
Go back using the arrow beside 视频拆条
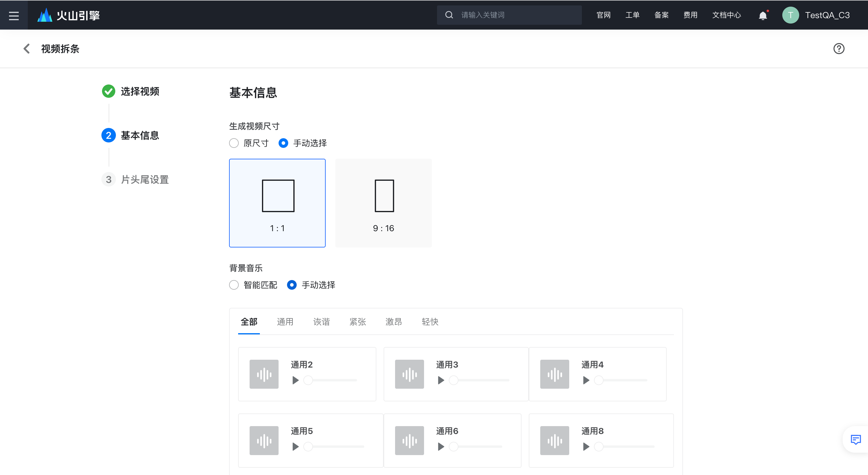click(27, 49)
